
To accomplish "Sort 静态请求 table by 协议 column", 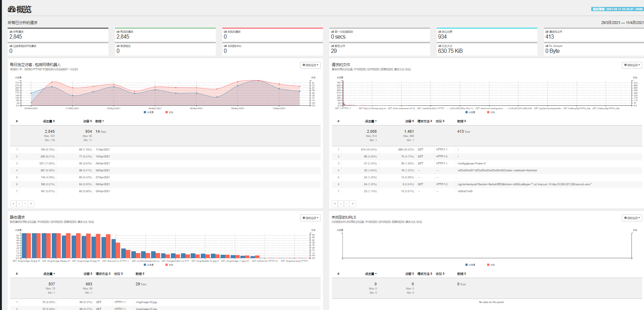I will 118,274.
